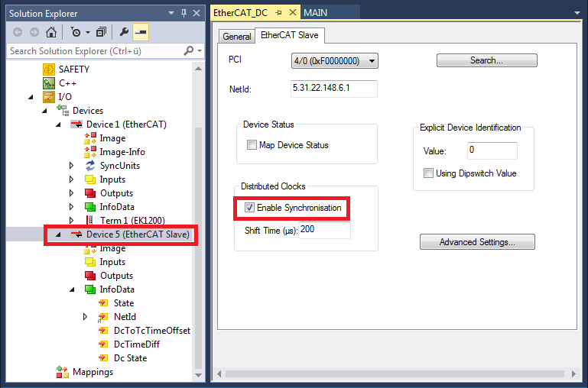Click the Back navigation arrow in Solution Explorer
This screenshot has height=388, width=588.
18,32
